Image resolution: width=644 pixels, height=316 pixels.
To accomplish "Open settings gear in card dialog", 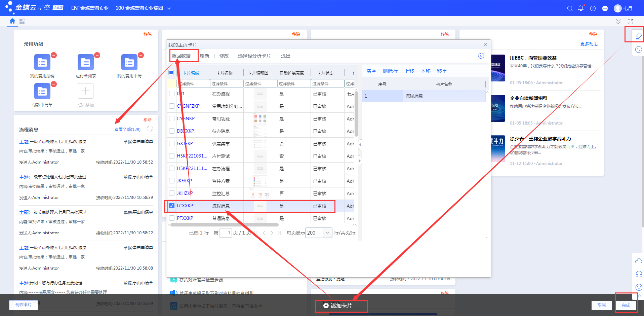I will coord(481,56).
